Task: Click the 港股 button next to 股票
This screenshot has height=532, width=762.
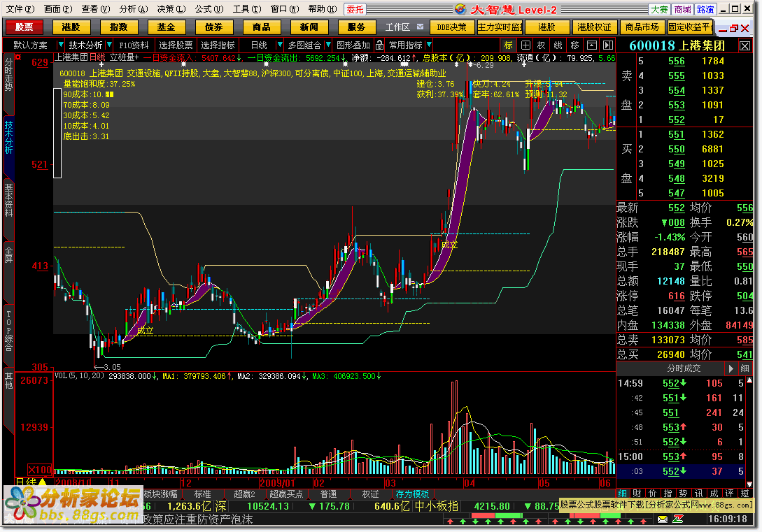Action: pyautogui.click(x=71, y=27)
